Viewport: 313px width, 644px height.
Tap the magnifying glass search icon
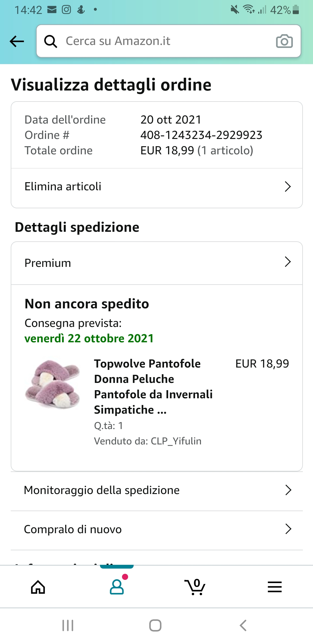pyautogui.click(x=51, y=41)
